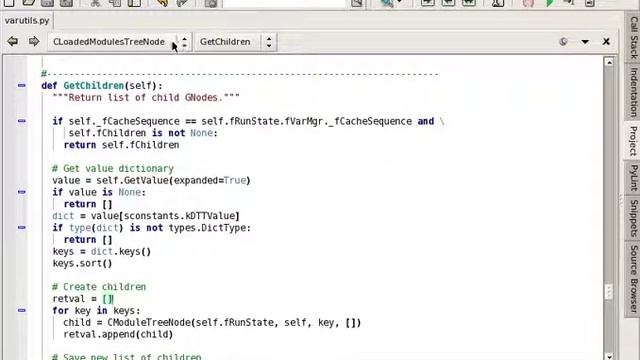
Task: Click comment '# Get value dictionary'
Action: tap(113, 169)
